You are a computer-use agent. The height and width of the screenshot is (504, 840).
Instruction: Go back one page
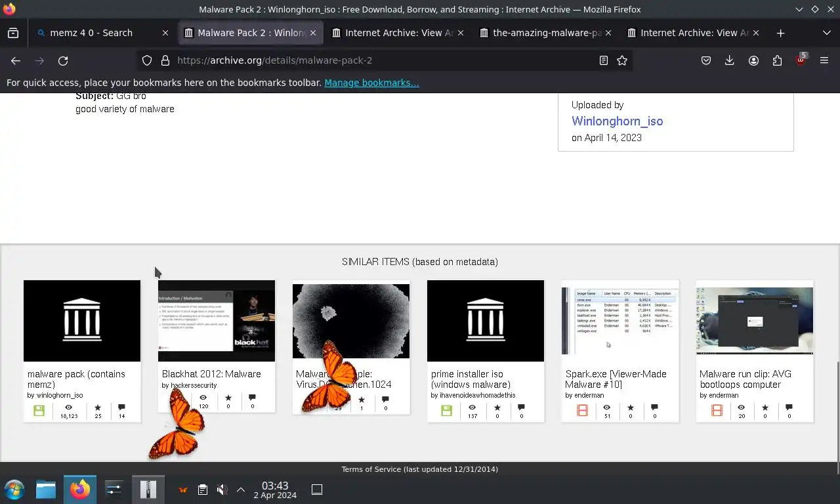click(16, 60)
